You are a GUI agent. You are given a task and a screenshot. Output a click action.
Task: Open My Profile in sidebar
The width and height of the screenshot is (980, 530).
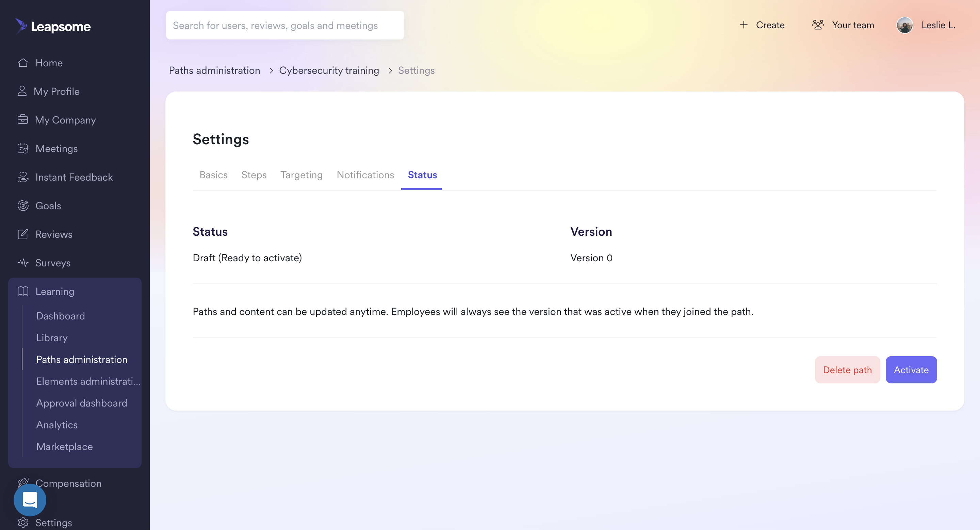(56, 91)
